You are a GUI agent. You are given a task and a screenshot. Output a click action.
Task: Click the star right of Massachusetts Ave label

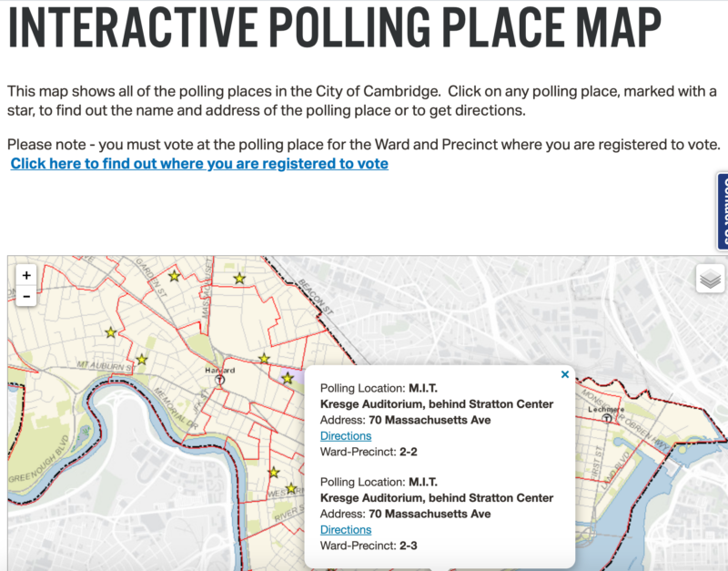239,279
